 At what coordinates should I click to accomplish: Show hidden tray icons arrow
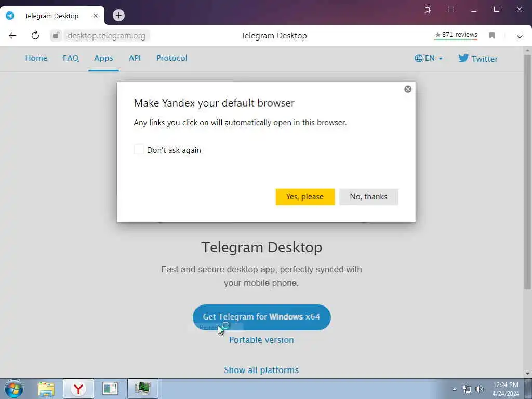(454, 389)
